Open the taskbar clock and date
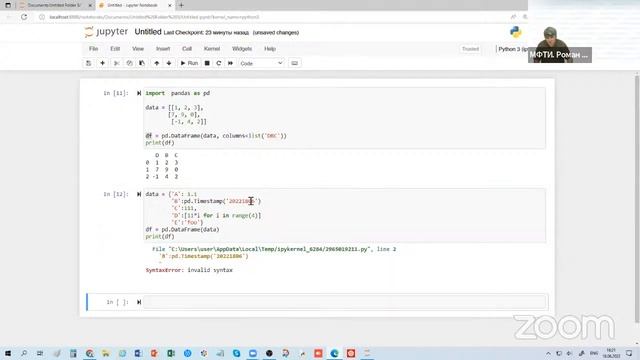 [x=611, y=353]
